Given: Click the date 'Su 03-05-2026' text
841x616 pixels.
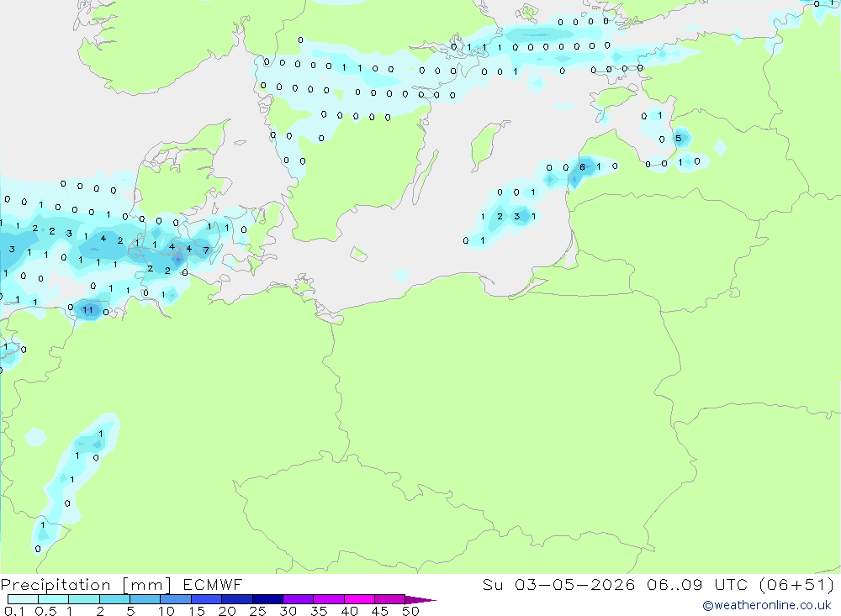Looking at the screenshot, I should point(558,584).
